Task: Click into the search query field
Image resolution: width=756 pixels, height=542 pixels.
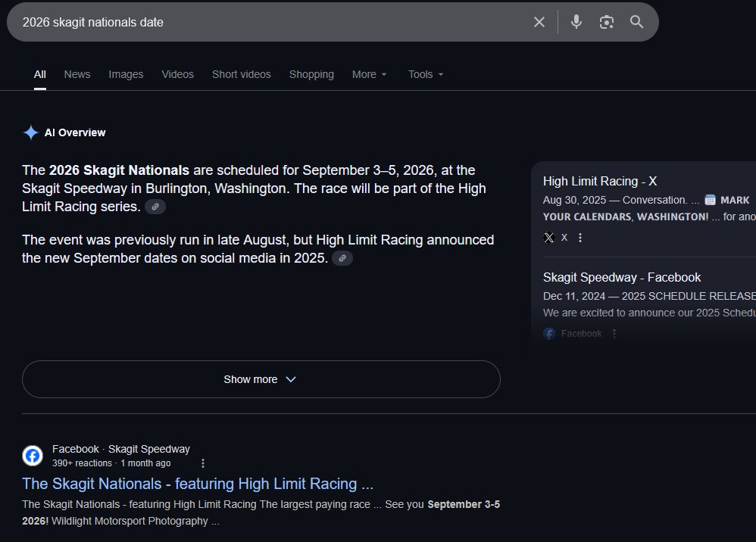Action: 270,22
